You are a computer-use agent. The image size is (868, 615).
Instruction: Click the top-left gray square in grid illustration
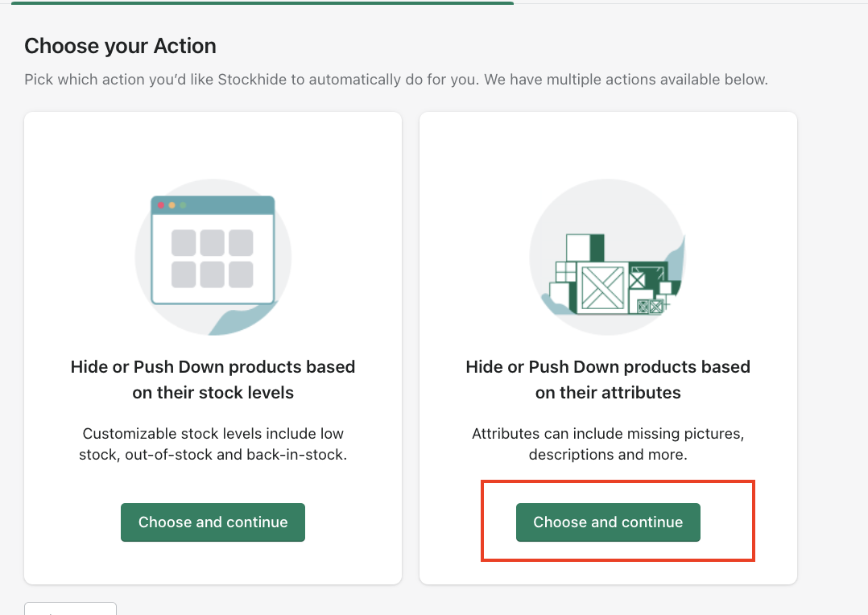coord(184,242)
